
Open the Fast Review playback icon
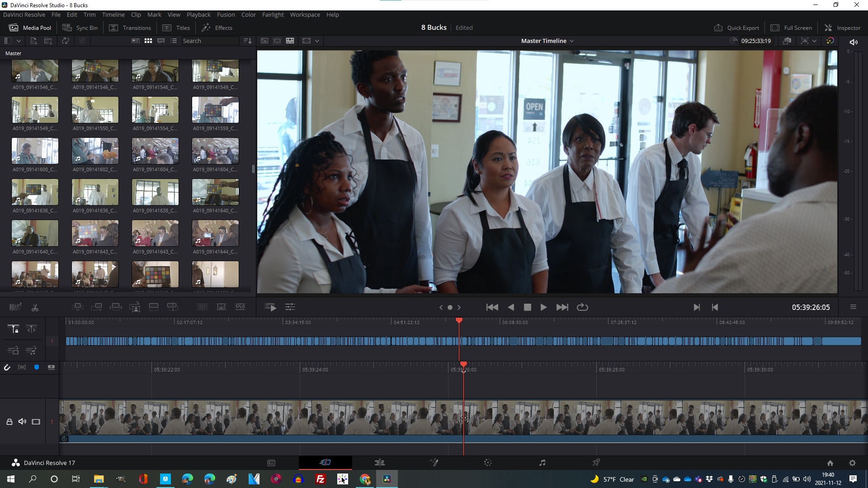270,307
